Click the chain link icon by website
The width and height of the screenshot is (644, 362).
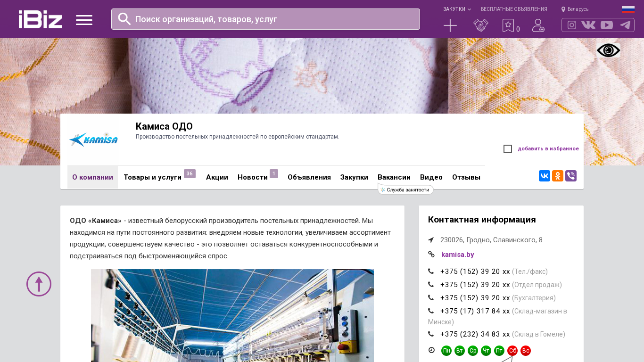[x=431, y=254]
